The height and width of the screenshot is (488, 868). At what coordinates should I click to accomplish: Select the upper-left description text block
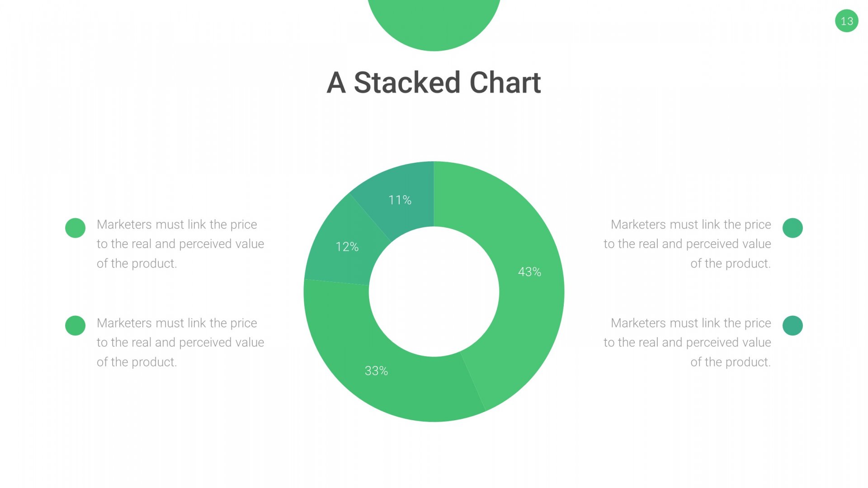[x=180, y=244]
